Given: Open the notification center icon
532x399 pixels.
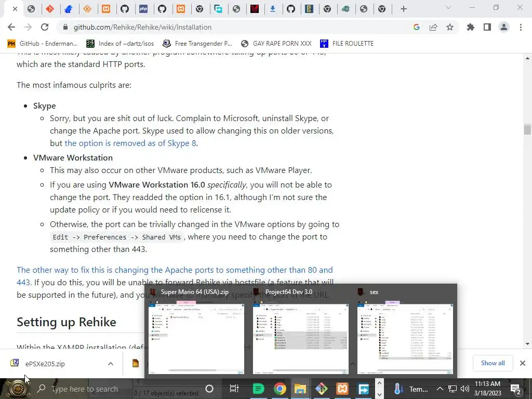Looking at the screenshot, I should point(515,389).
